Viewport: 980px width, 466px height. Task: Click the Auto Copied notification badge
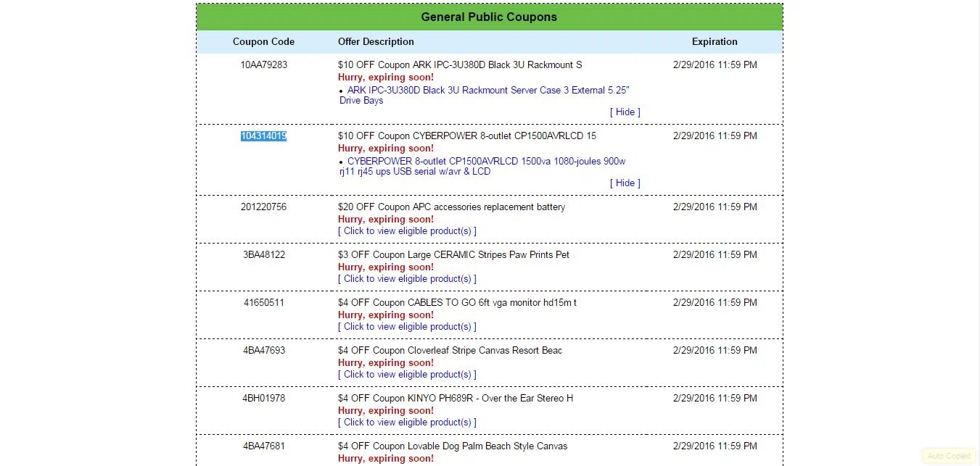[x=949, y=456]
